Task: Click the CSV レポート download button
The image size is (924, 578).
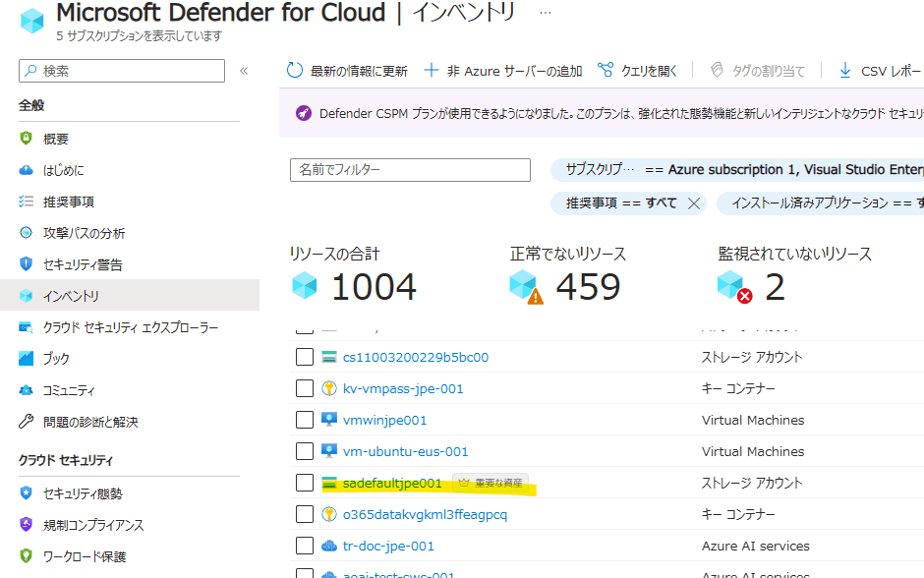Action: click(x=880, y=71)
